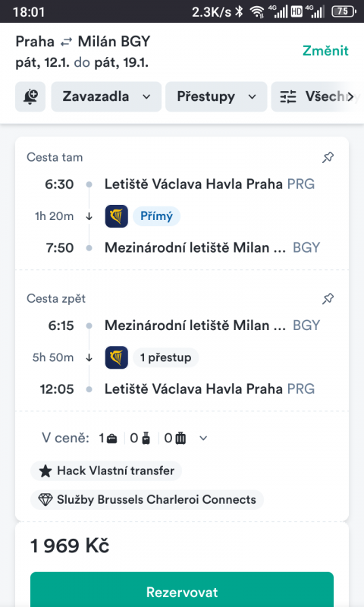Tap the personal item bag icon
The image size is (364, 607).
[111, 439]
